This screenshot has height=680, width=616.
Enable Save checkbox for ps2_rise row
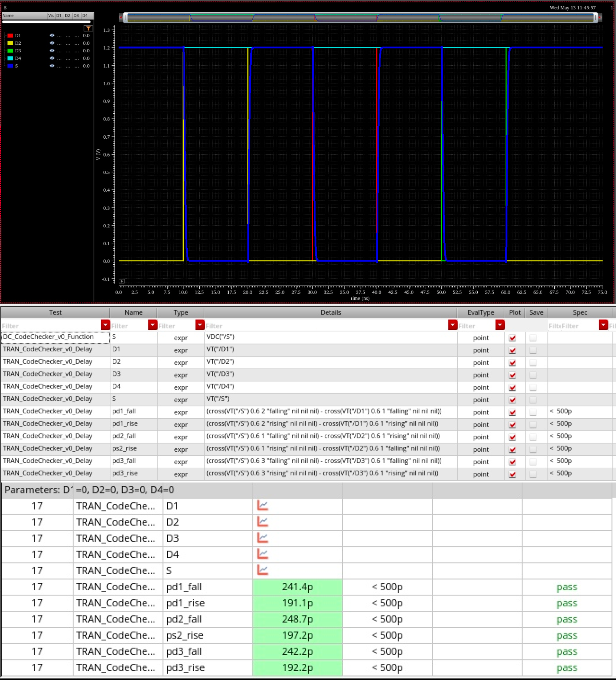point(533,449)
